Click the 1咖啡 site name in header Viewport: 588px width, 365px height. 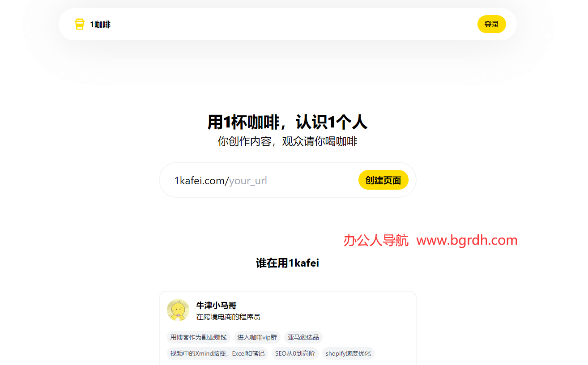point(98,24)
